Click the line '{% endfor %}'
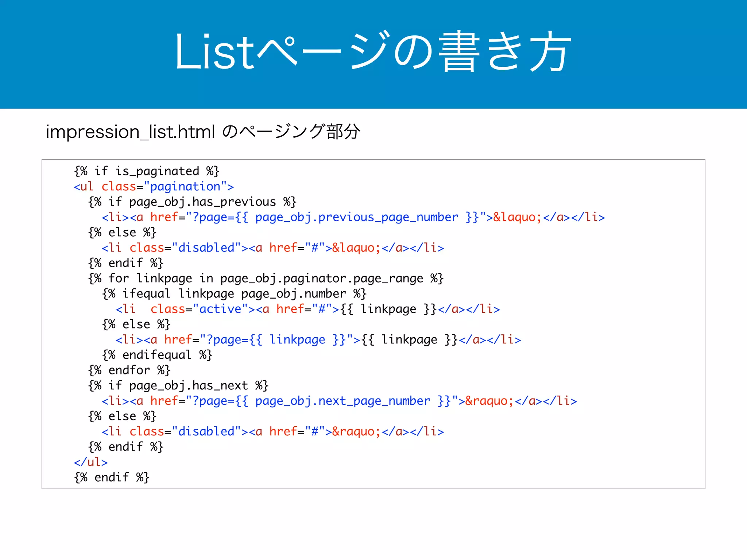The width and height of the screenshot is (747, 560). 129,370
